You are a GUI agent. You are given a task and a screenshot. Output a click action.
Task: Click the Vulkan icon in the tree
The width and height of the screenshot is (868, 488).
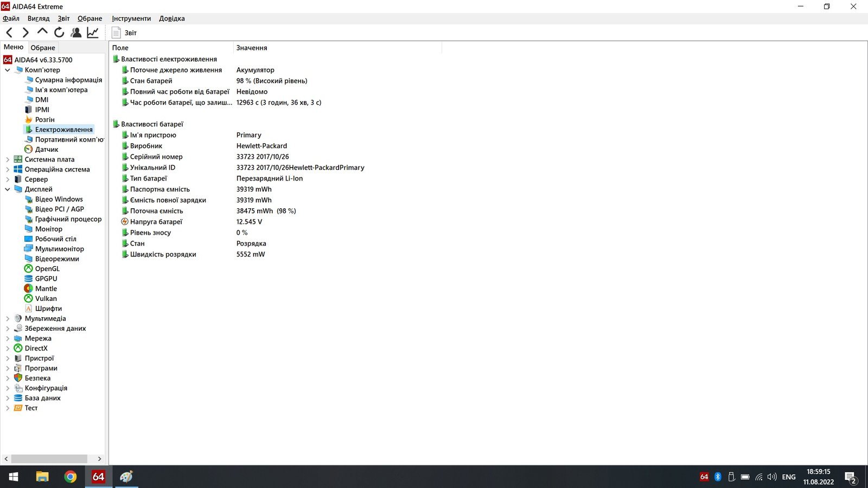click(29, 299)
